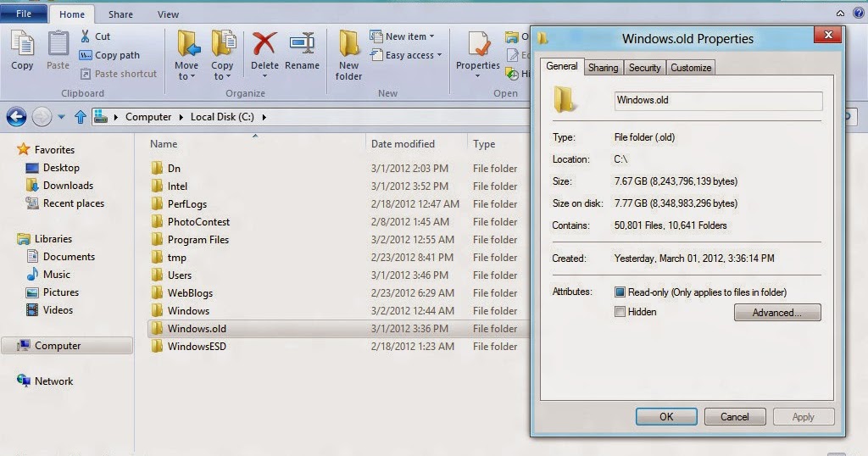Click Cancel in Properties dialog
The width and height of the screenshot is (868, 456).
coord(735,417)
